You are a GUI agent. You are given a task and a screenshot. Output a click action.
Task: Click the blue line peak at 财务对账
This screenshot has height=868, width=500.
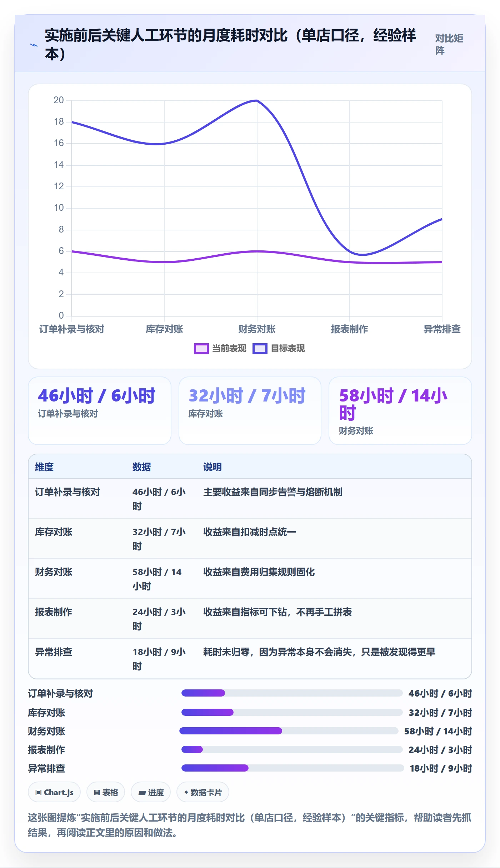tap(257, 101)
